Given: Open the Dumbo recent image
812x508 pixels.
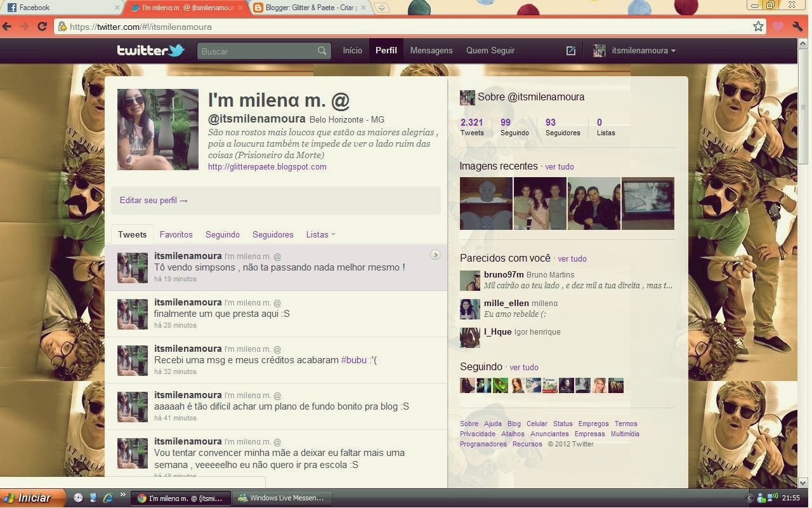Looking at the screenshot, I should coord(486,203).
